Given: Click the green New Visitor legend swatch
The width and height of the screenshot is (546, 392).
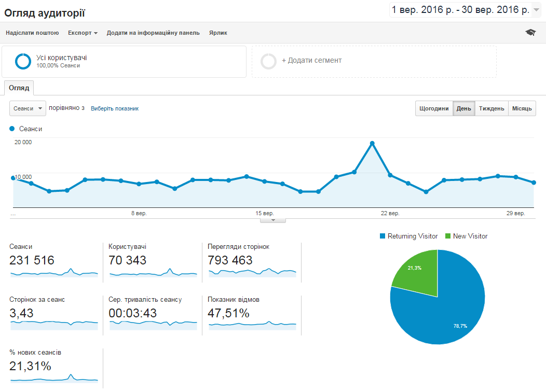Looking at the screenshot, I should (448, 236).
